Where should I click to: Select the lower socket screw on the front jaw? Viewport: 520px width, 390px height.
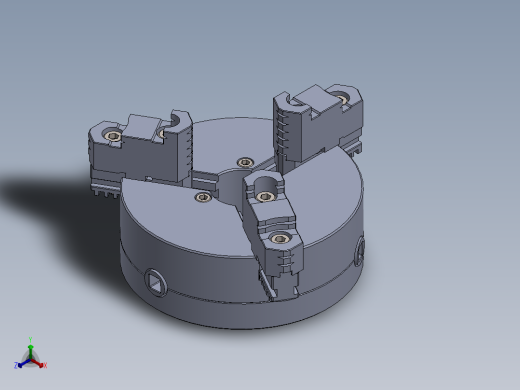pos(279,238)
